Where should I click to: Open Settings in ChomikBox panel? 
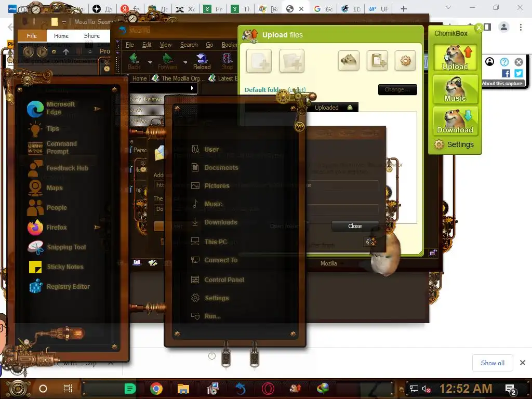pyautogui.click(x=454, y=144)
